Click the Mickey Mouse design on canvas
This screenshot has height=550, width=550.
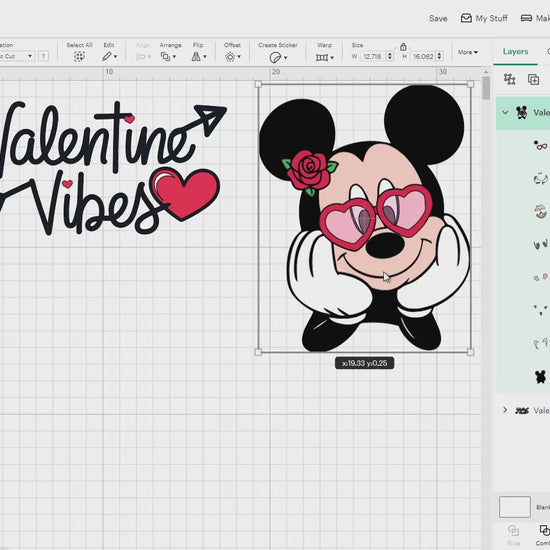[x=365, y=218]
